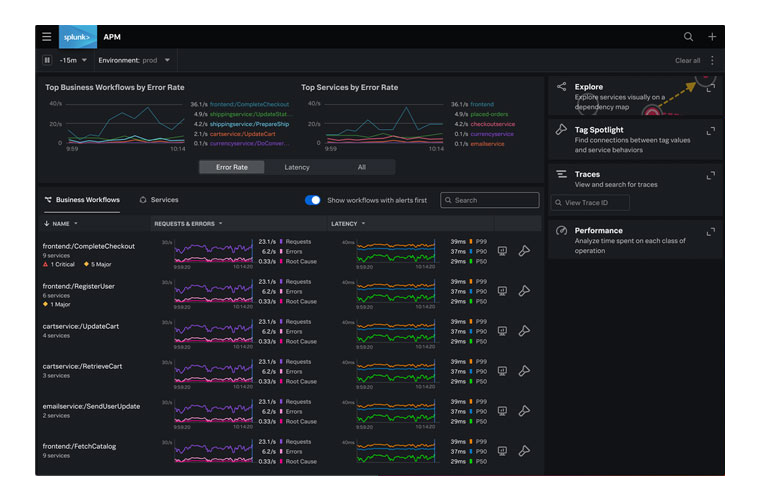
Task: Click the Clear all link
Action: (687, 61)
